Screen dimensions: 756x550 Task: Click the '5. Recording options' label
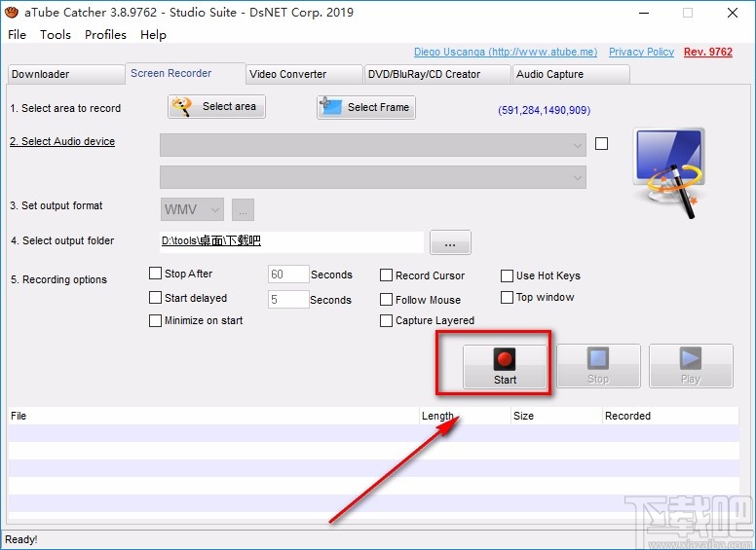tap(58, 279)
